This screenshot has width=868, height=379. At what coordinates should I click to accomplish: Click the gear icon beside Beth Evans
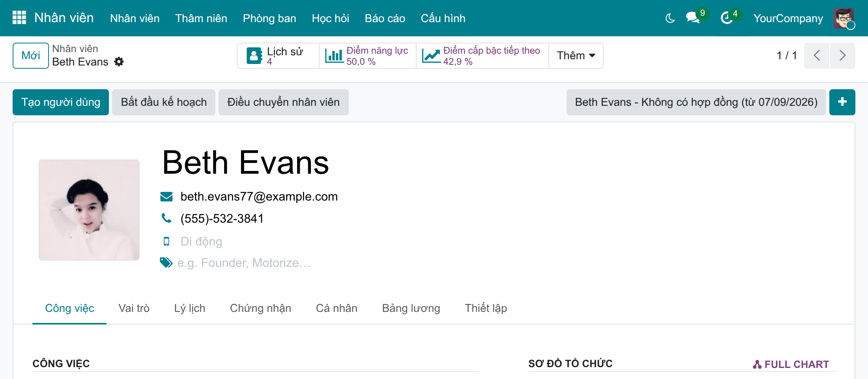[119, 62]
